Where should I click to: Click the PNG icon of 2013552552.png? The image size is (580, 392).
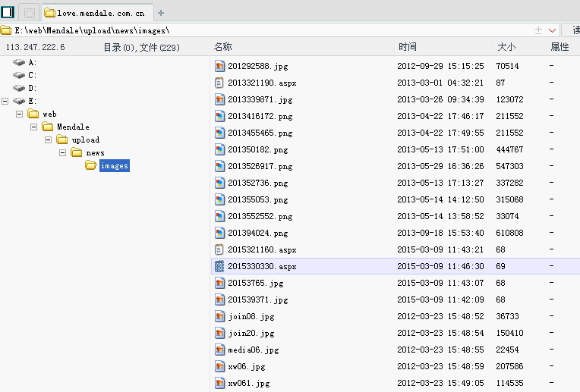pyautogui.click(x=219, y=216)
